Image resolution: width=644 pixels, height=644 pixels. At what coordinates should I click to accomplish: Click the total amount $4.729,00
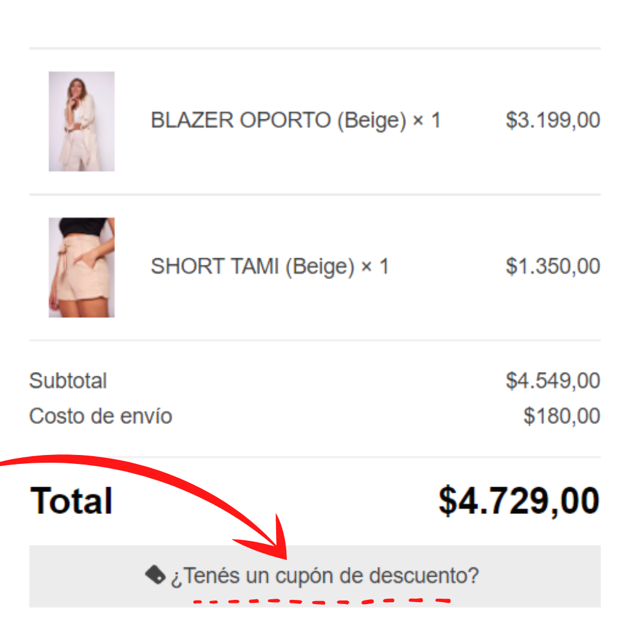519,501
